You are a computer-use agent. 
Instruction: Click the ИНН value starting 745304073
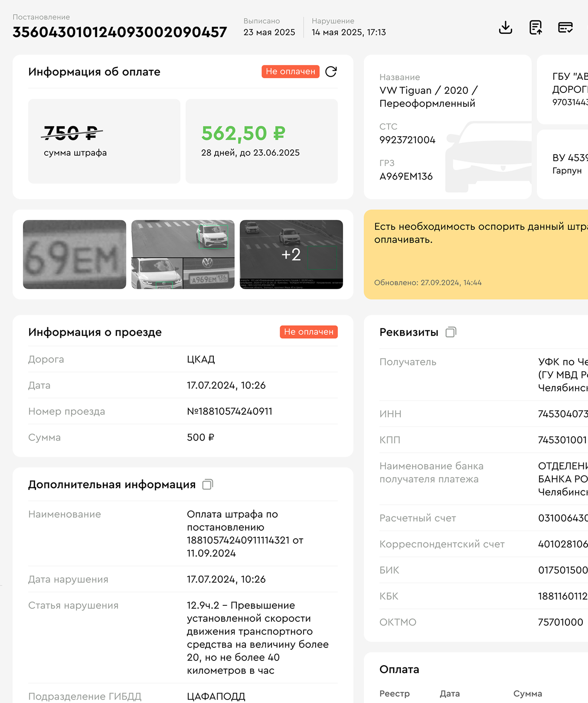pos(563,414)
